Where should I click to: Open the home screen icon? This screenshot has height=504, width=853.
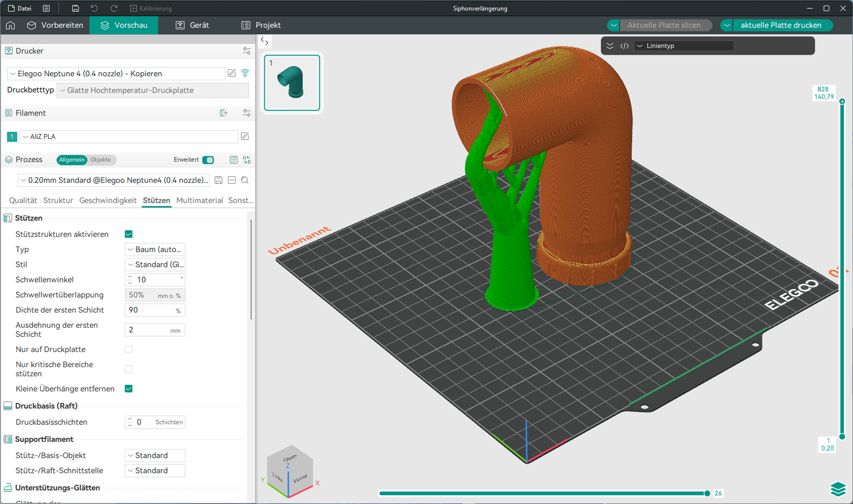pos(10,25)
